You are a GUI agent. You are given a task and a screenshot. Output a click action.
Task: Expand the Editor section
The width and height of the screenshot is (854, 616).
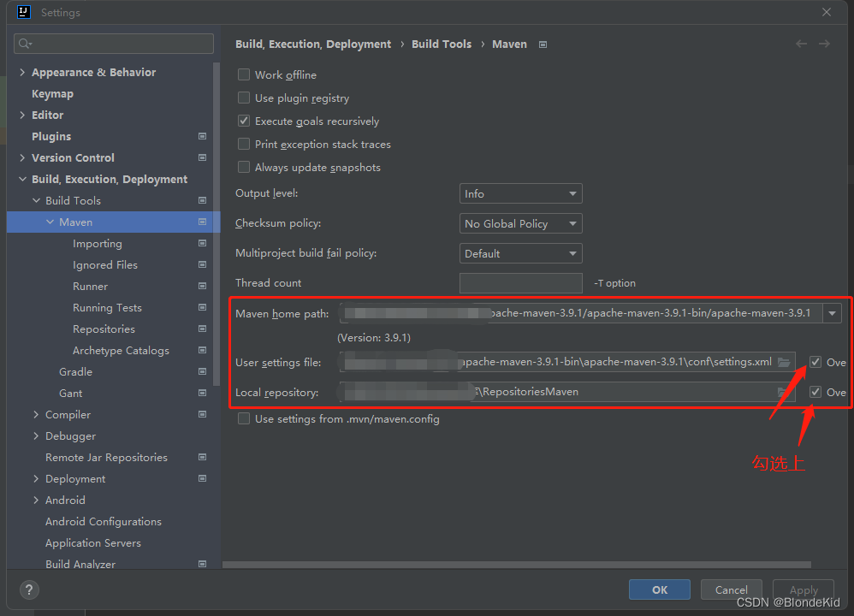(x=22, y=115)
